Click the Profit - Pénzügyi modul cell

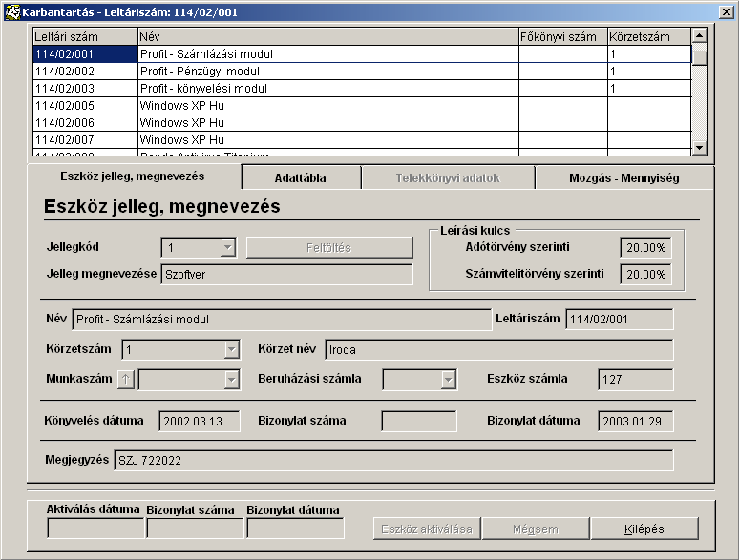[328, 72]
